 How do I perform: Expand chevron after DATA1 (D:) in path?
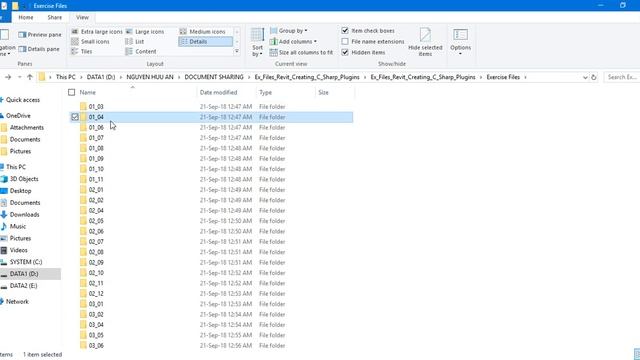click(x=121, y=77)
